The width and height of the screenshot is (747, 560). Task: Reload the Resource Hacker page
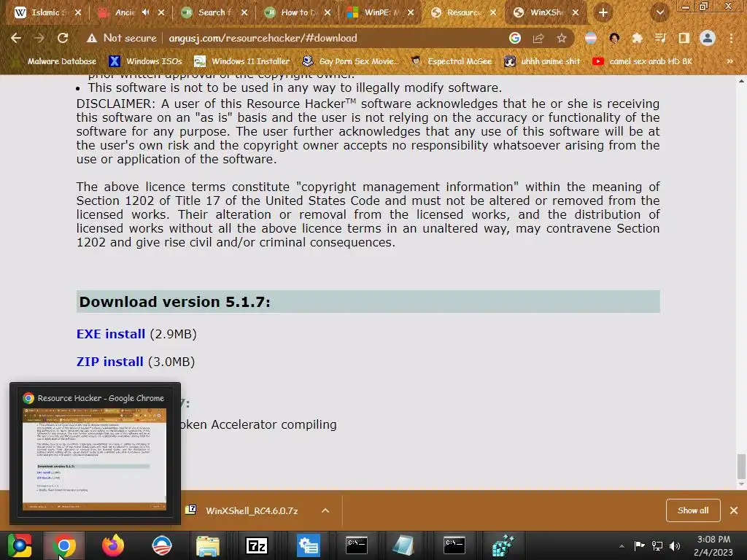coord(63,38)
